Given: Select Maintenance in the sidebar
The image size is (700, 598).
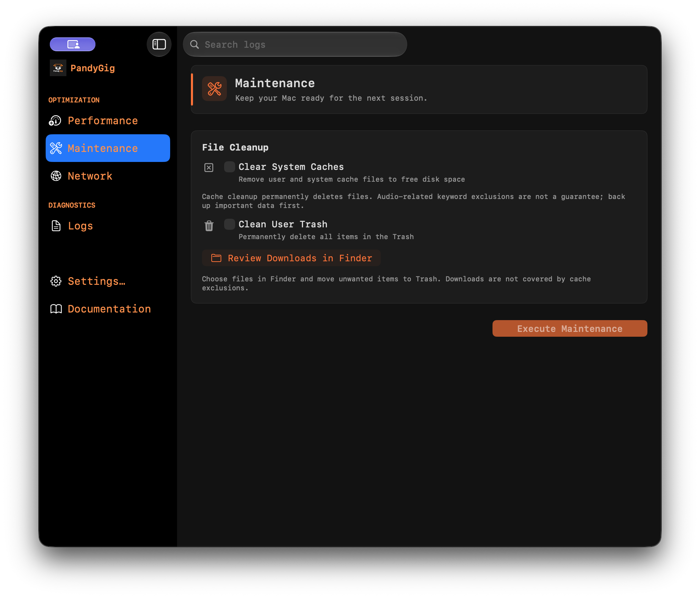Looking at the screenshot, I should (108, 148).
